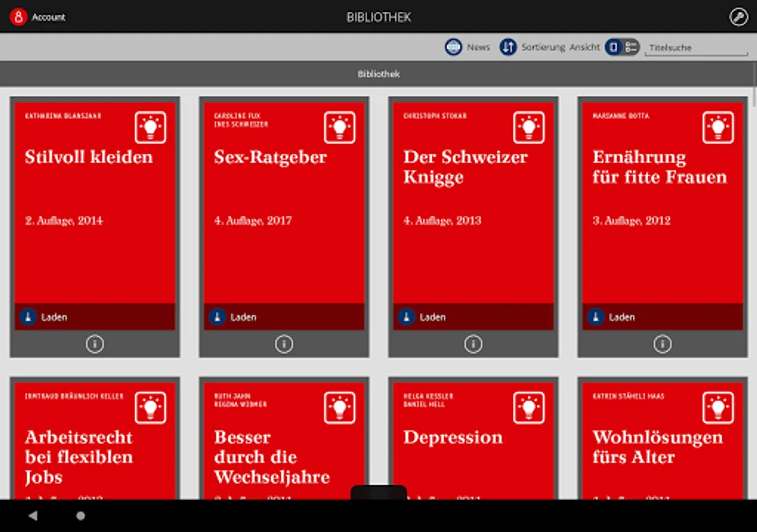Show info for Sex-Ratgeber
The image size is (757, 532).
284,343
